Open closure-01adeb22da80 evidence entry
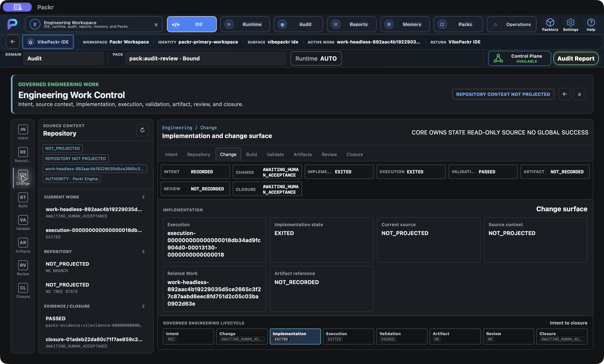This screenshot has height=364, width=604. pos(94,342)
